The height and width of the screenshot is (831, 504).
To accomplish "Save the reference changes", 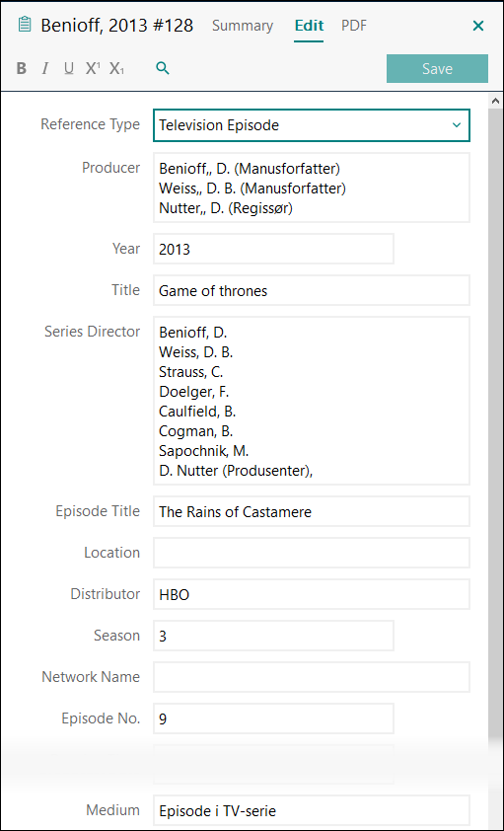I will coord(437,68).
